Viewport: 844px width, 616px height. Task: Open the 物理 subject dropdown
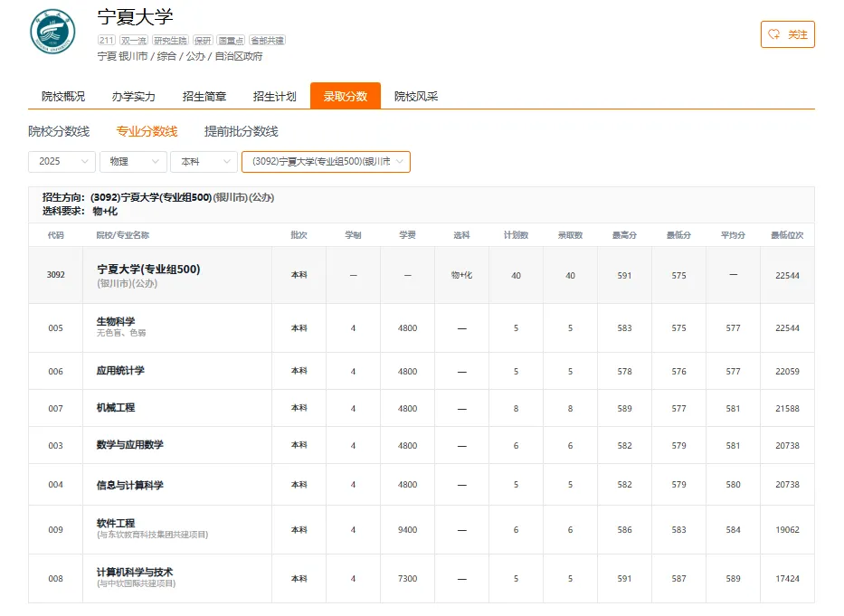click(133, 162)
